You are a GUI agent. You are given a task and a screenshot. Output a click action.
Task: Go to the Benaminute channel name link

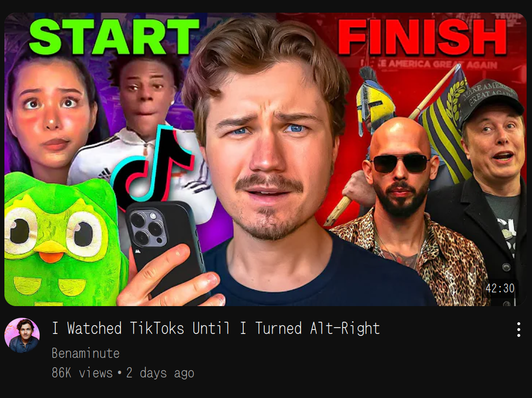pos(86,353)
